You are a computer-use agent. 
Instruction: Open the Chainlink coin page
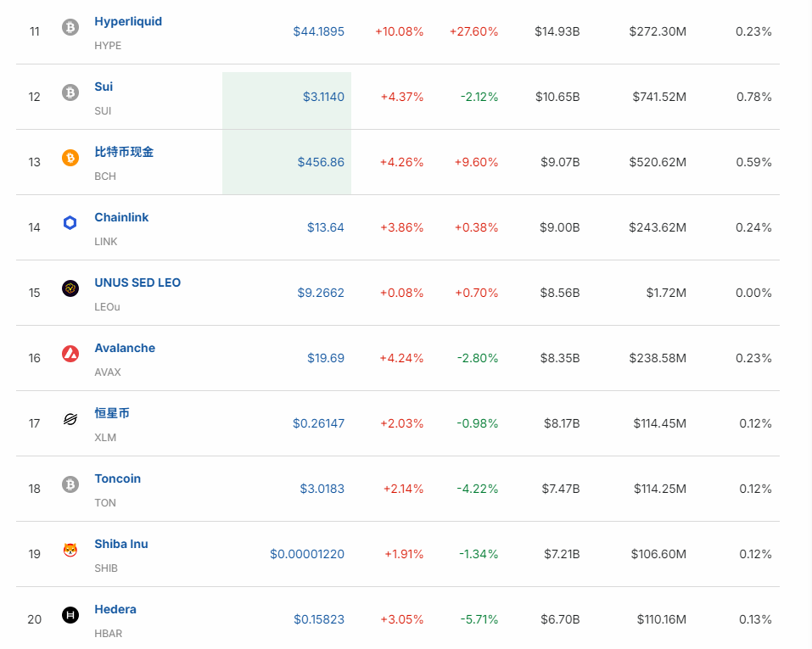(x=121, y=217)
